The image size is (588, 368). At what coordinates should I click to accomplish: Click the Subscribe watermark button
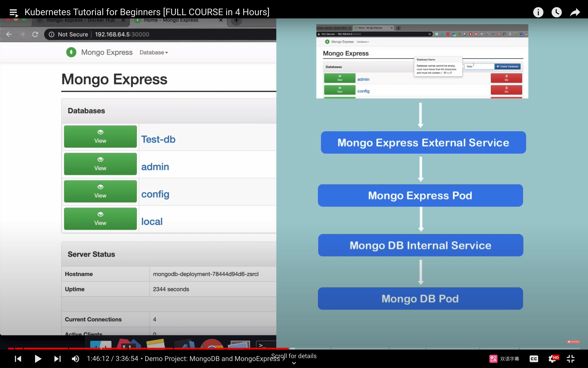573,342
